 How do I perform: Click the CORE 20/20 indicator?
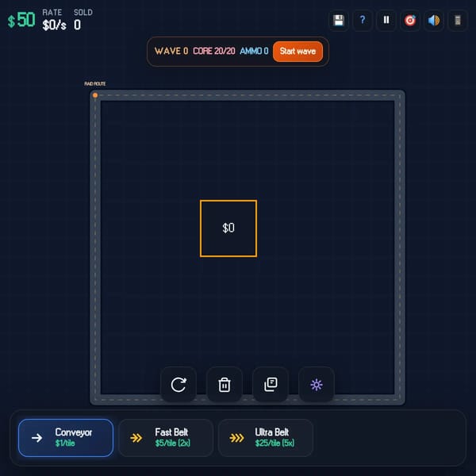(214, 51)
